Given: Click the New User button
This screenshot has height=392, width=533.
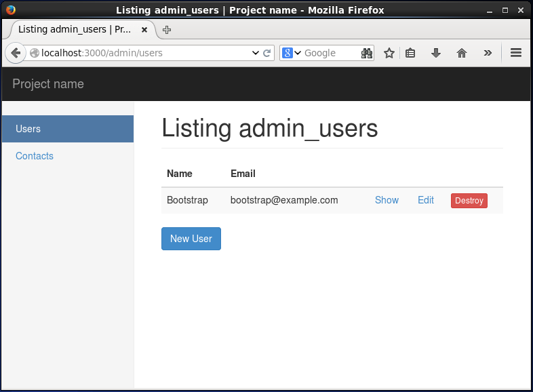Looking at the screenshot, I should point(191,239).
